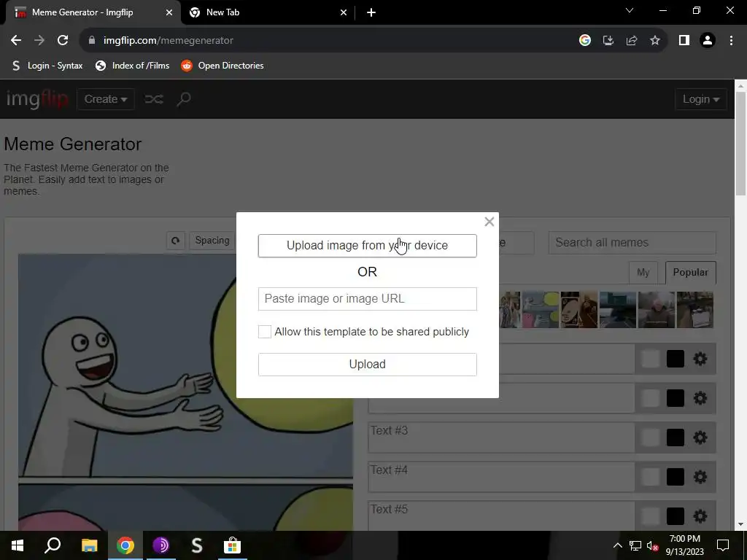
Task: Select the pink and yellow ball meme thumbnail
Action: (x=541, y=310)
